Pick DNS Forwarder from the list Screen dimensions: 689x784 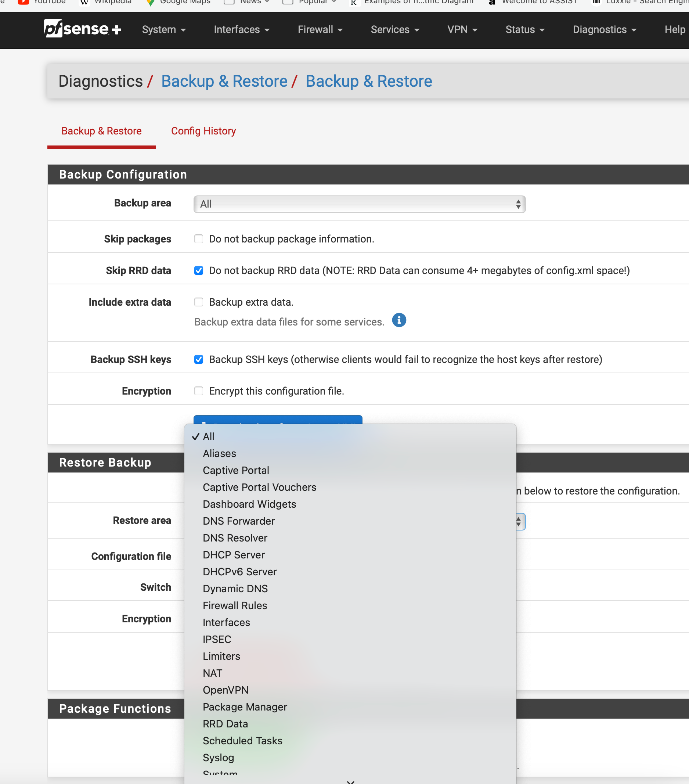pyautogui.click(x=350, y=521)
